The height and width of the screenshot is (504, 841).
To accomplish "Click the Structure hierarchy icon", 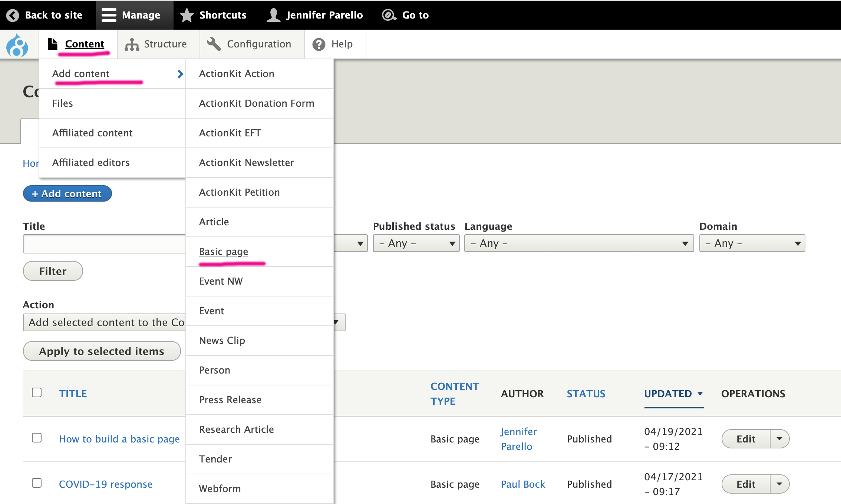I will tap(132, 44).
